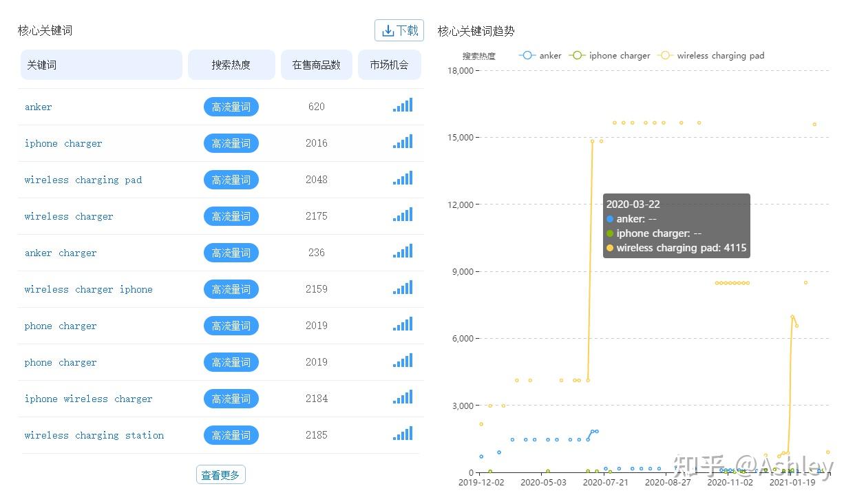This screenshot has width=855, height=504.
Task: Click the 高流量词 badge for iphone wireless charger
Action: [231, 399]
